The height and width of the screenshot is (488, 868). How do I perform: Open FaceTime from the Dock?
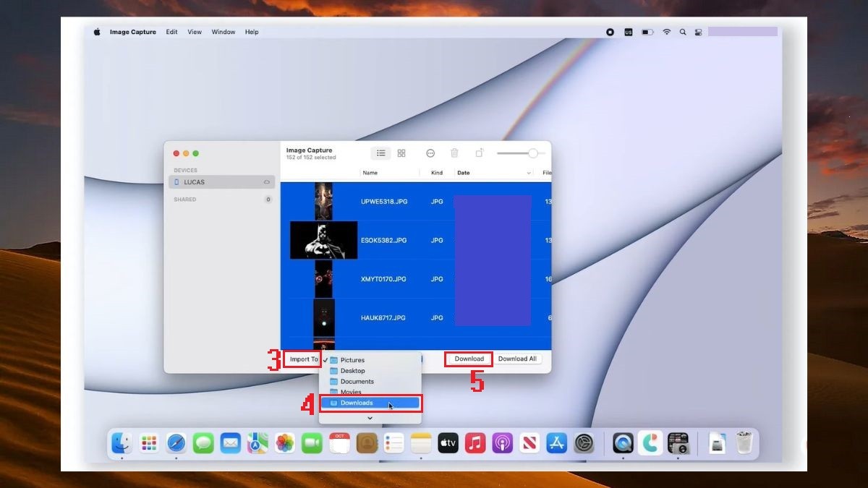tap(312, 442)
